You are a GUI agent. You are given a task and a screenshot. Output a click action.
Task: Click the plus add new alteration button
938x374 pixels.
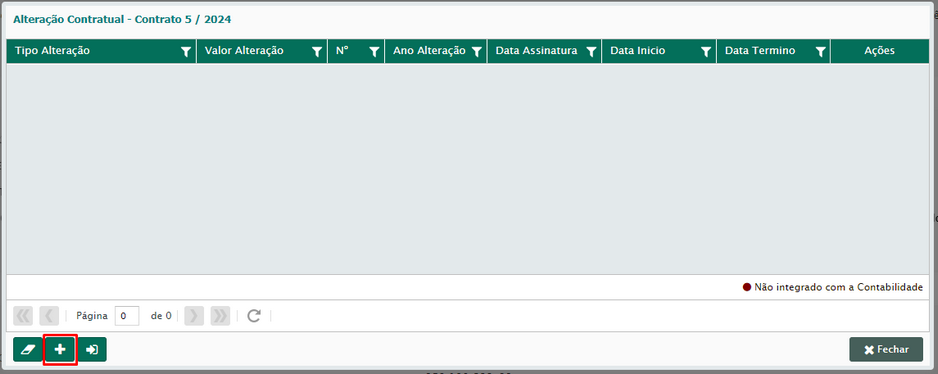click(x=60, y=349)
